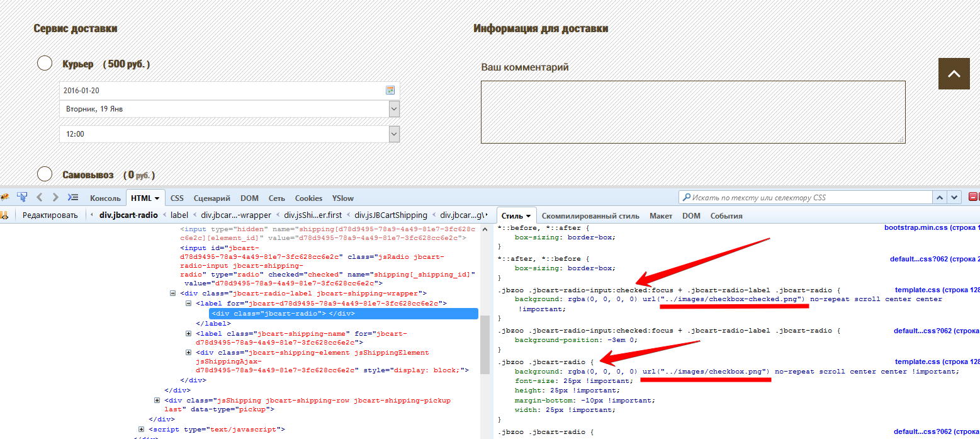Click the Ваш комментарий text area

692,111
